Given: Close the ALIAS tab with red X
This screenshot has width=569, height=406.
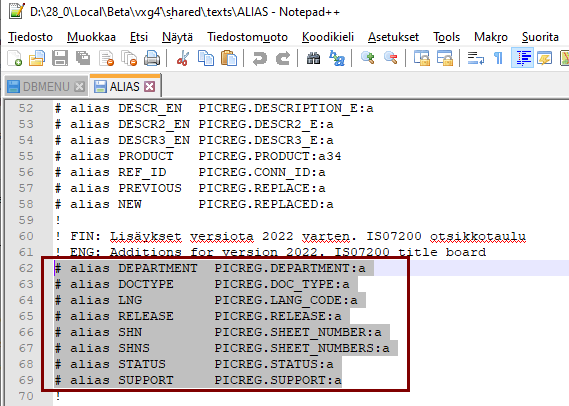Looking at the screenshot, I should click(x=149, y=87).
